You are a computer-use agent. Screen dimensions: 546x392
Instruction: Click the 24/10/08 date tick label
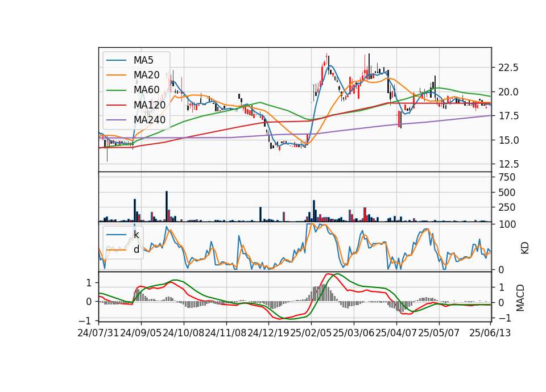click(x=184, y=333)
